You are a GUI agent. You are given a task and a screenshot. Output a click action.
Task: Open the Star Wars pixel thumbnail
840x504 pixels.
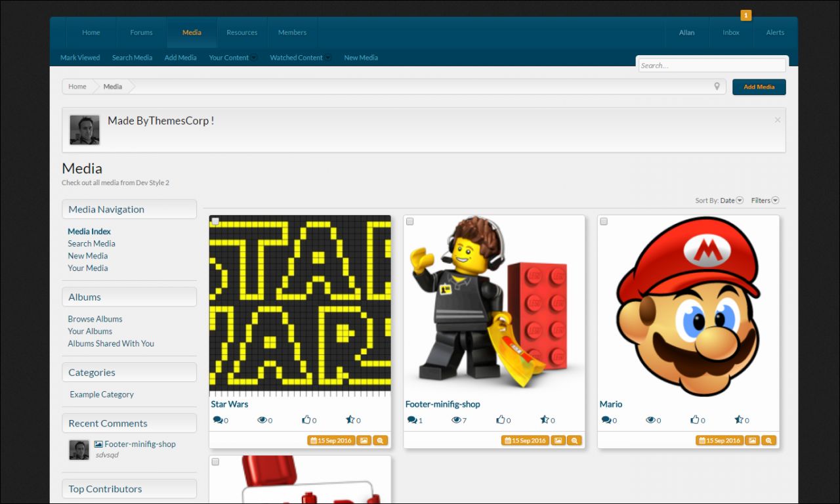coord(300,306)
